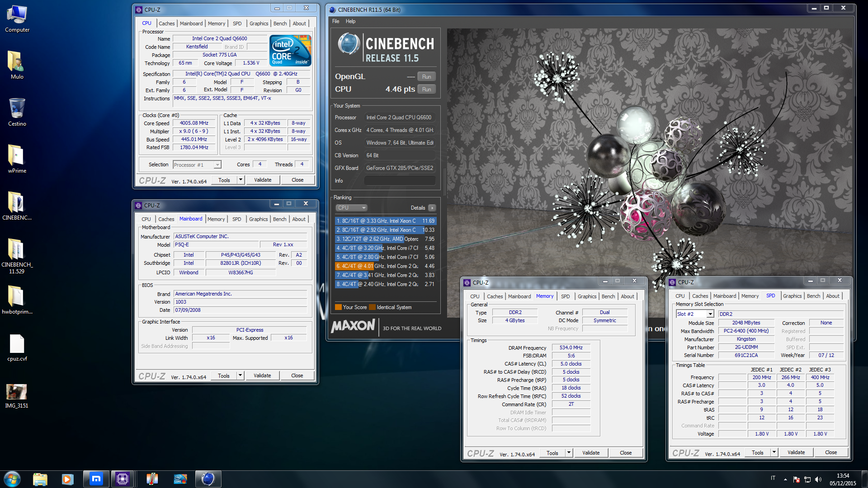
Task: Click Validate in Memory CPU-Z window
Action: 591,453
